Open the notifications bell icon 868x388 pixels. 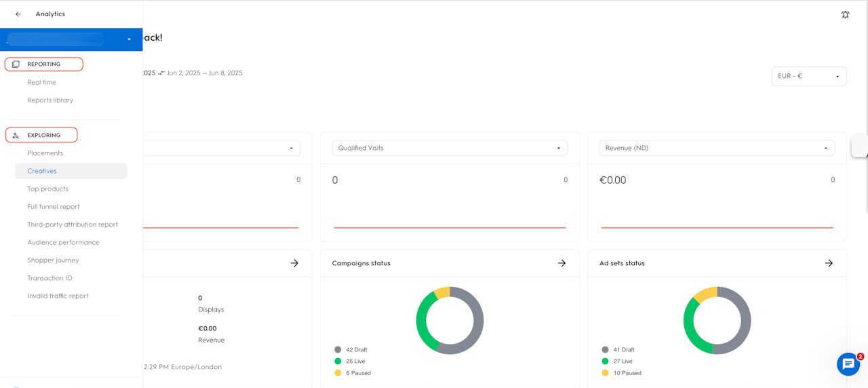click(845, 14)
